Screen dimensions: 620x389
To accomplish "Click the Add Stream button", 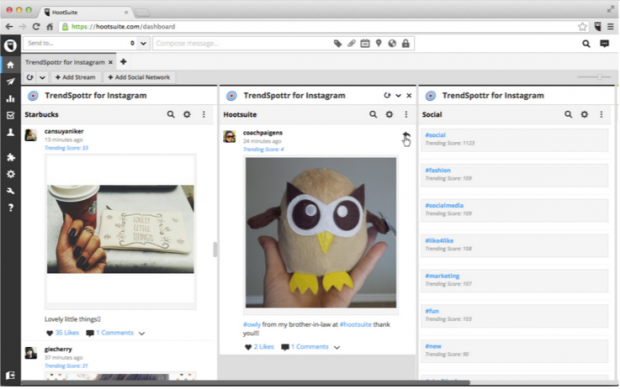I will pos(75,77).
